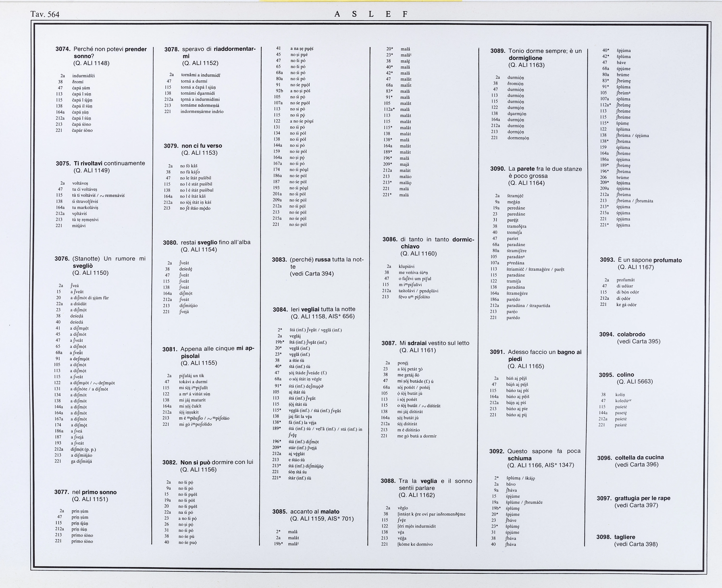Click the '(Q. ALI 1160)' reference text
This screenshot has width=722, height=588.
[418, 254]
